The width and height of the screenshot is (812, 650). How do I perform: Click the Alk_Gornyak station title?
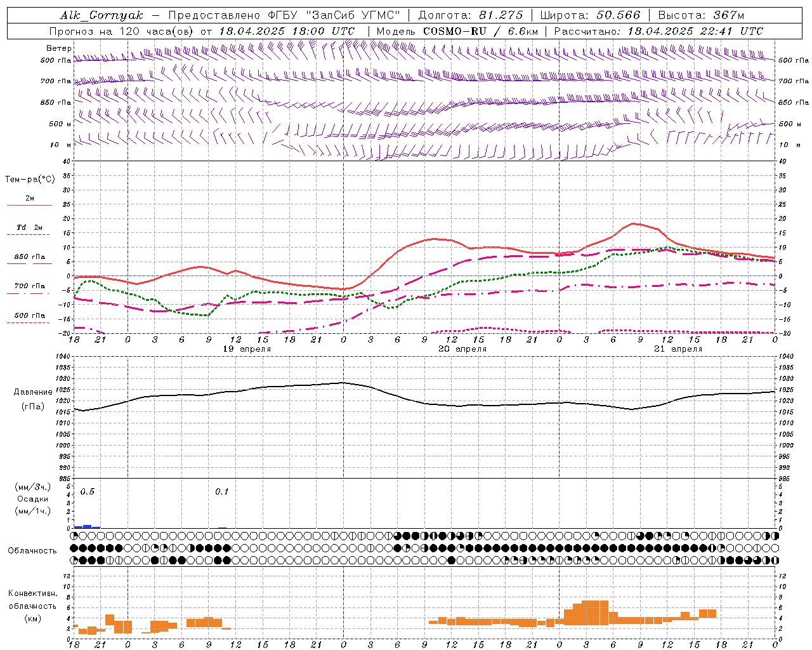tap(101, 15)
